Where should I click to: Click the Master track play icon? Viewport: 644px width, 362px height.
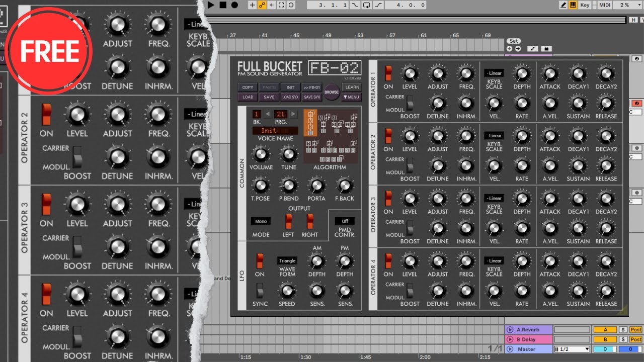tap(510, 349)
